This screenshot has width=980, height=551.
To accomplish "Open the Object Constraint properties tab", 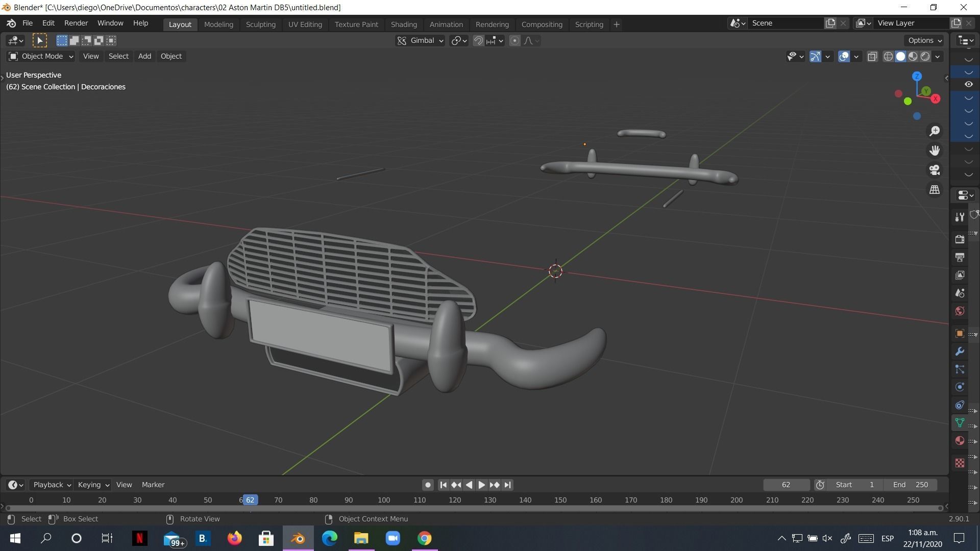I will (960, 405).
